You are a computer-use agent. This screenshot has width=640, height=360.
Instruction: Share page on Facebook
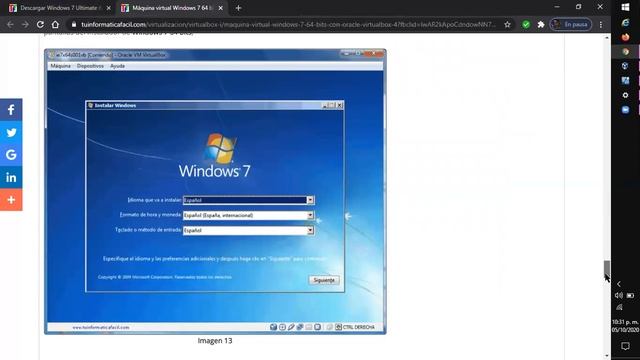click(11, 110)
